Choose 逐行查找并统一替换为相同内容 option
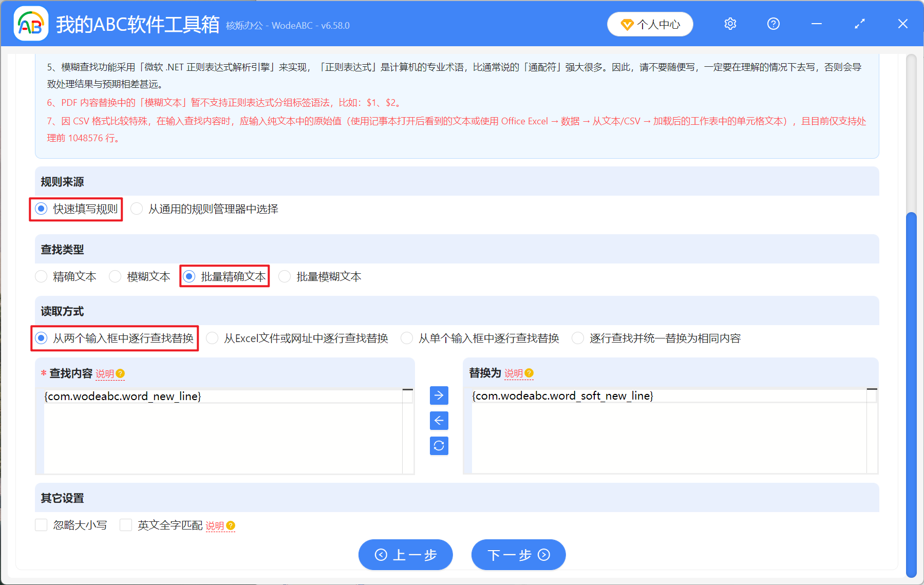 577,338
